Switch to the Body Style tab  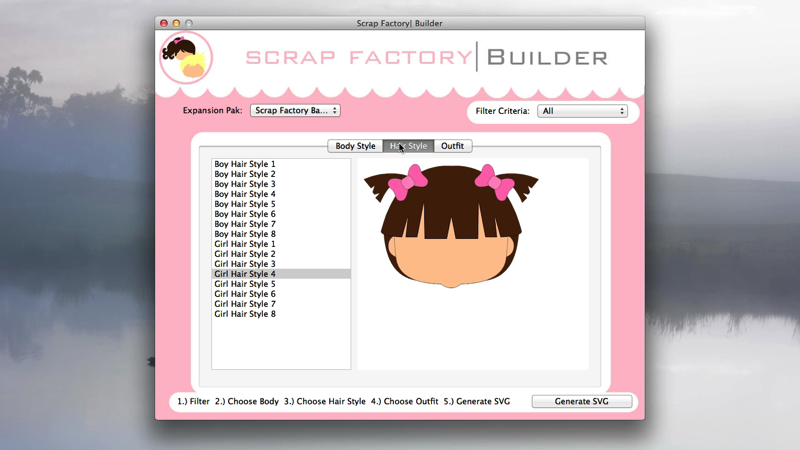point(355,146)
